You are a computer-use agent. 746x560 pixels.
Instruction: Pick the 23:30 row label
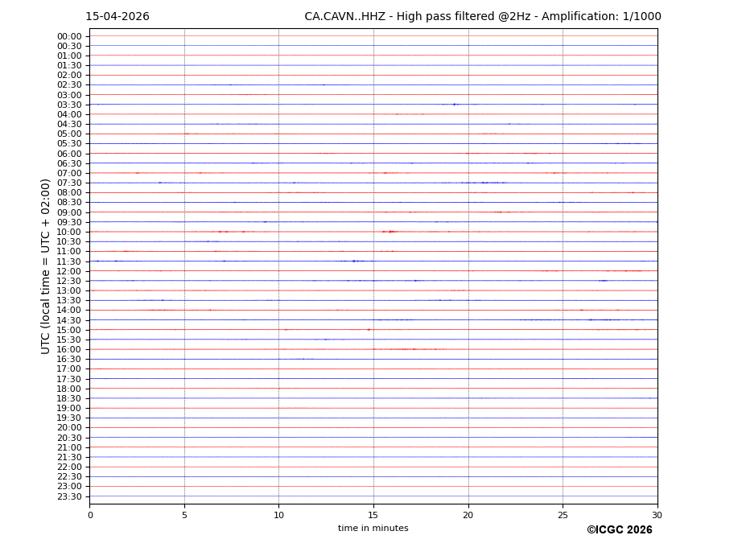click(x=69, y=496)
